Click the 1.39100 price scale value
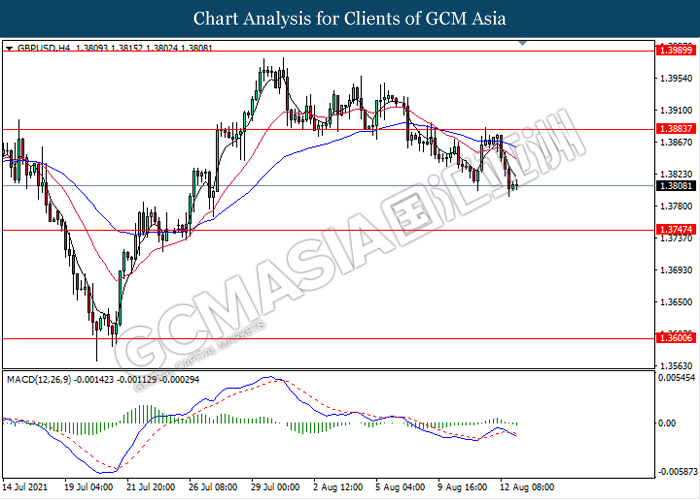Image resolution: width=700 pixels, height=500 pixels. click(676, 110)
